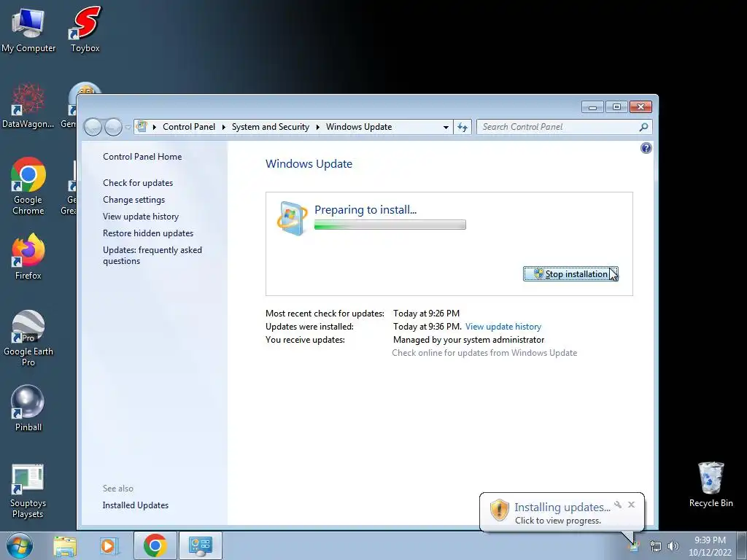Click Windows Update tray icon
This screenshot has height=560, width=747.
[x=634, y=547]
